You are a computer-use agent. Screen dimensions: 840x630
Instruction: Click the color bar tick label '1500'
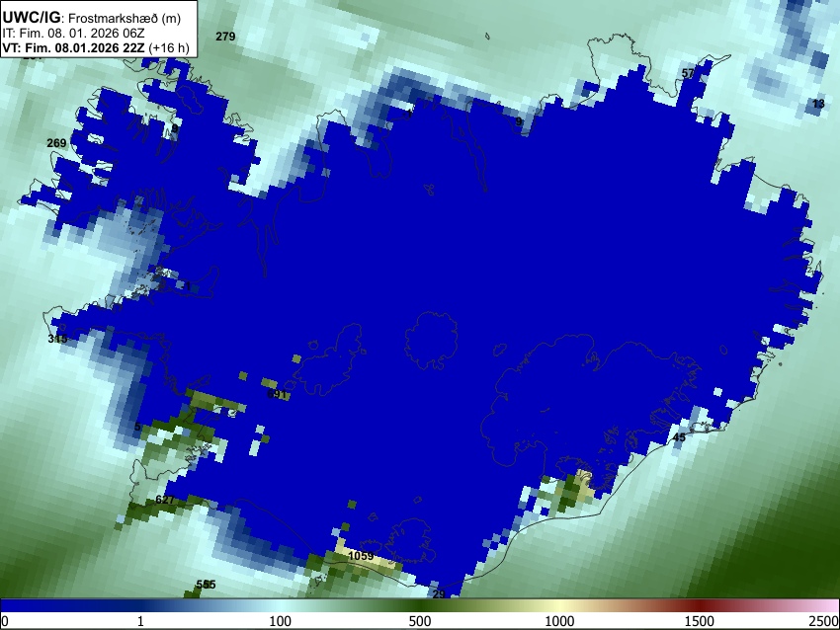(x=699, y=621)
